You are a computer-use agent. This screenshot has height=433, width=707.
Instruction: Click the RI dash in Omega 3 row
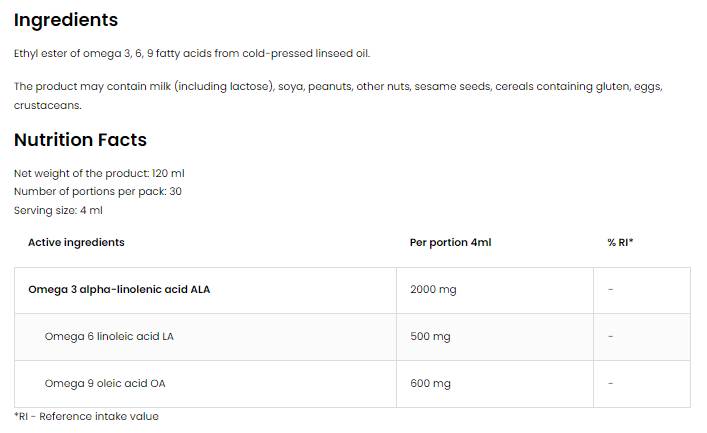(x=610, y=290)
